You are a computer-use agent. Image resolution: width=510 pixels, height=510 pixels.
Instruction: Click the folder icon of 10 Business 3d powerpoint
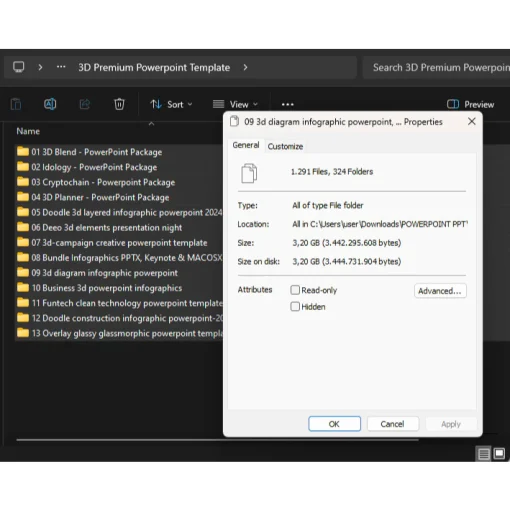(x=23, y=287)
